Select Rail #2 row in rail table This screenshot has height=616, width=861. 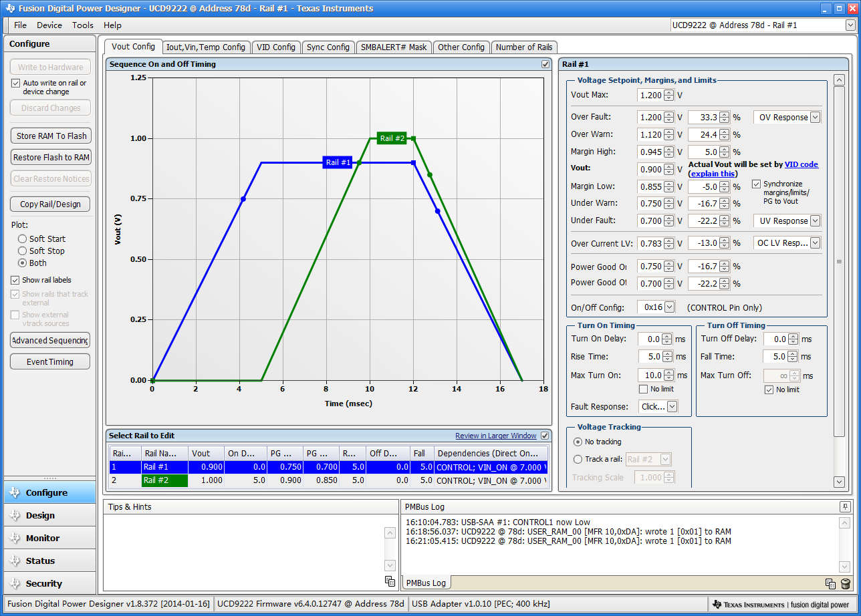pos(328,480)
